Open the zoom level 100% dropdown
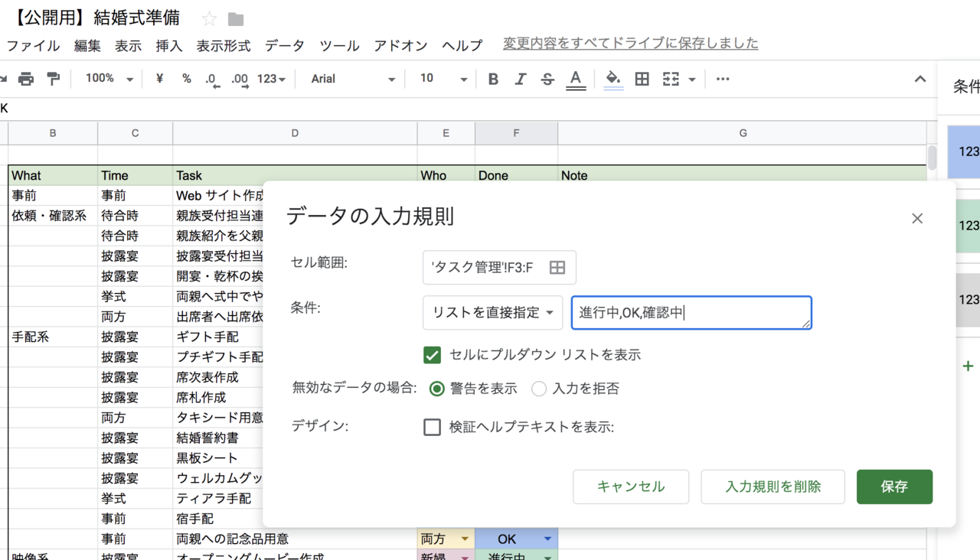The image size is (980, 560). 107,79
